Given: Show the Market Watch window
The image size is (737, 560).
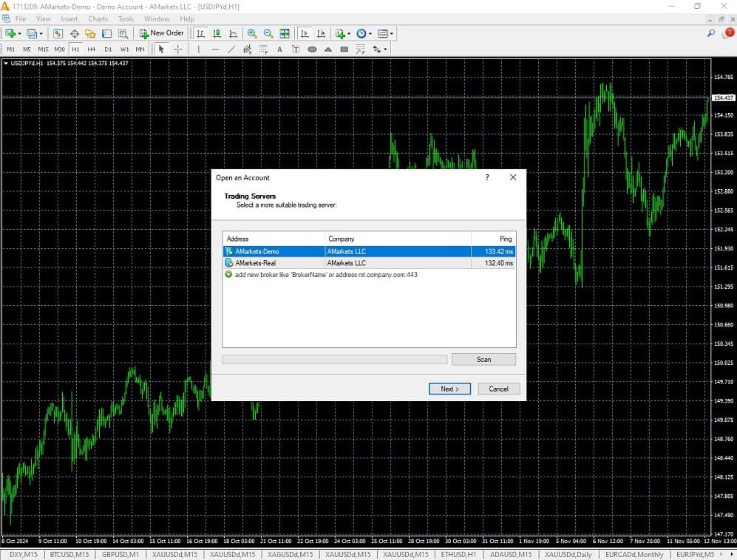Looking at the screenshot, I should [58, 33].
